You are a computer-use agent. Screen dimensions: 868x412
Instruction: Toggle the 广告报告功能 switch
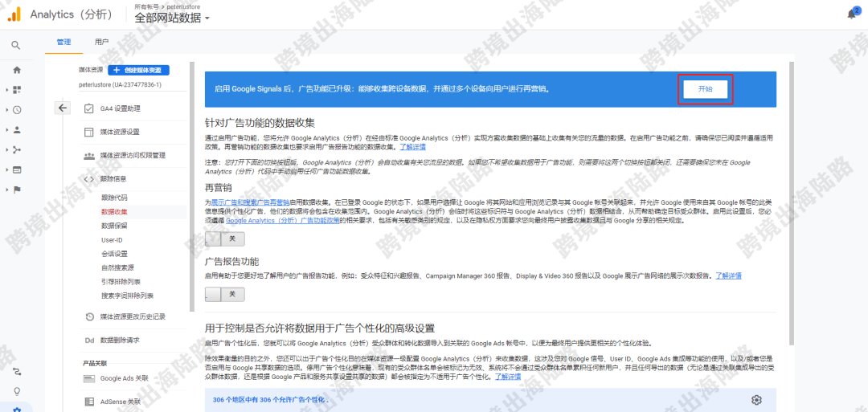(224, 294)
